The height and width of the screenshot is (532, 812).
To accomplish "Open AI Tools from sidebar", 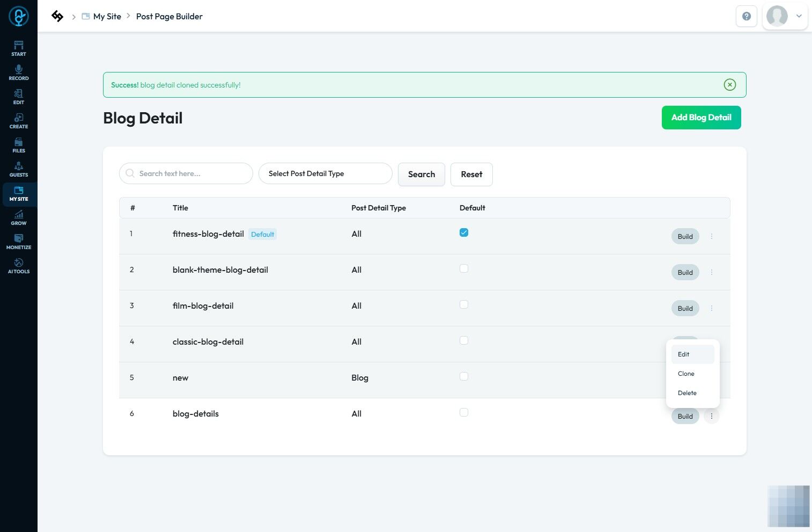I will tap(19, 266).
